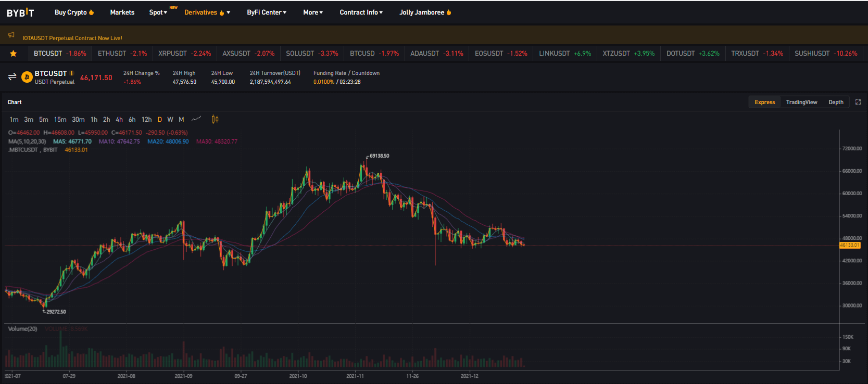
Task: Set chart interval to 6h
Action: [x=132, y=120]
